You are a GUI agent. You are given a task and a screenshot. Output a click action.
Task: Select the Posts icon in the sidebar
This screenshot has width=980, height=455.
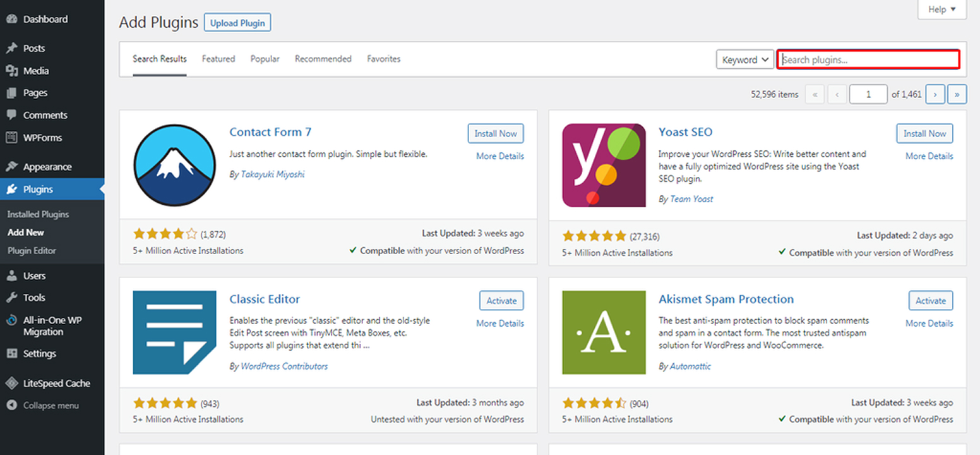coord(13,47)
